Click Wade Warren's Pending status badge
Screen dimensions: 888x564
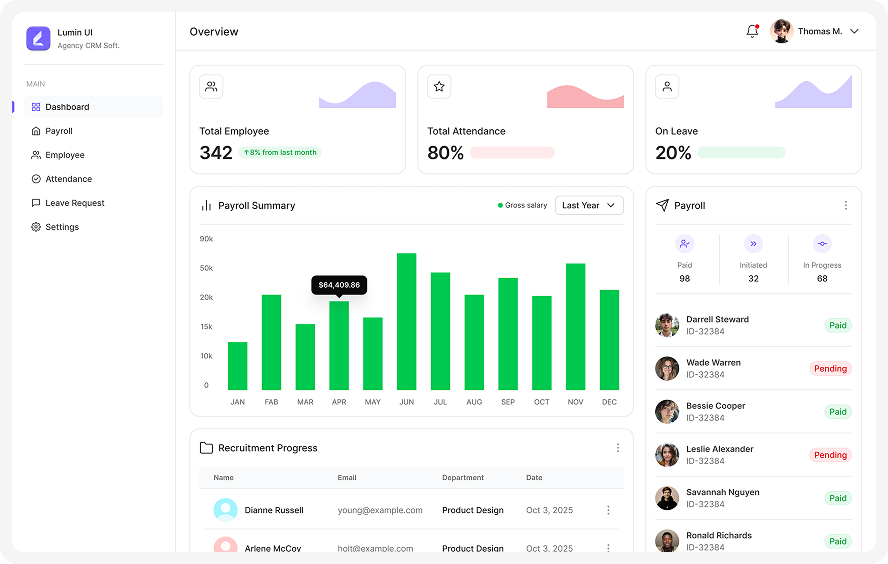point(830,368)
